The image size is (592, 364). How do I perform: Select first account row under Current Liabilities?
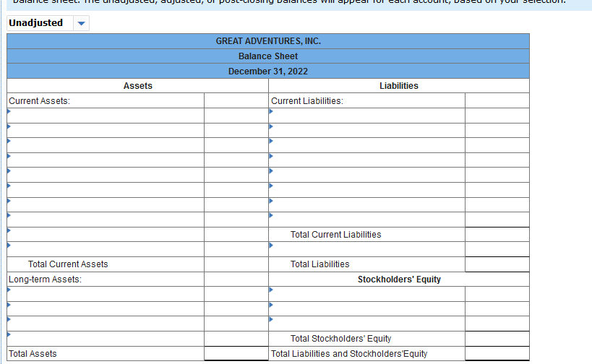point(367,116)
